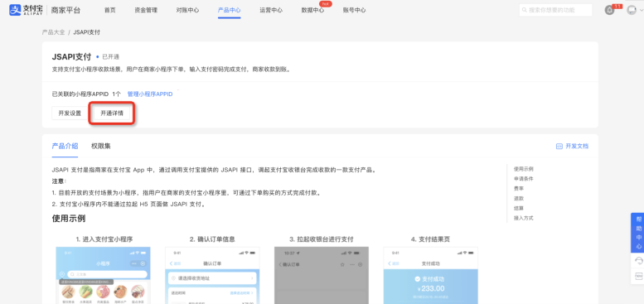644x304 pixels.
Task: Click the 管理小程序APPID link
Action: coord(150,94)
